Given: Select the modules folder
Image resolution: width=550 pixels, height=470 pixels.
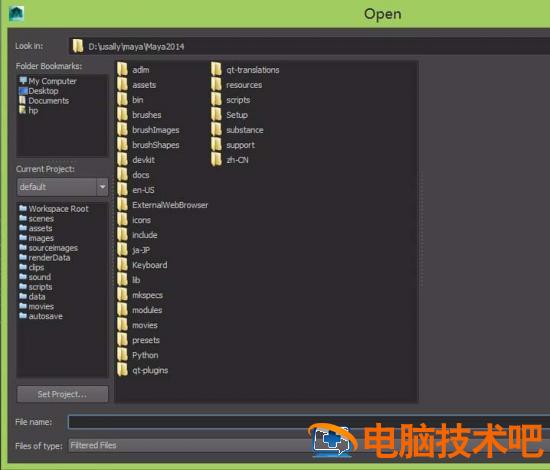Looking at the screenshot, I should (x=140, y=310).
